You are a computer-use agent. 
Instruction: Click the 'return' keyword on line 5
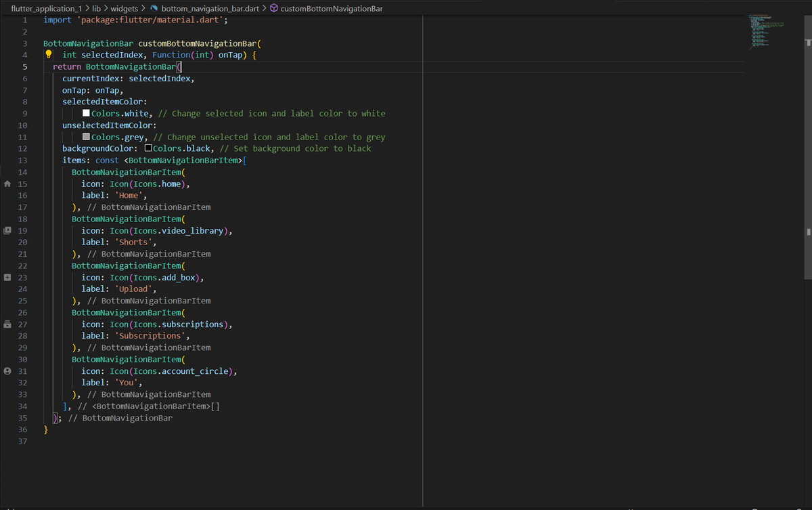click(67, 66)
